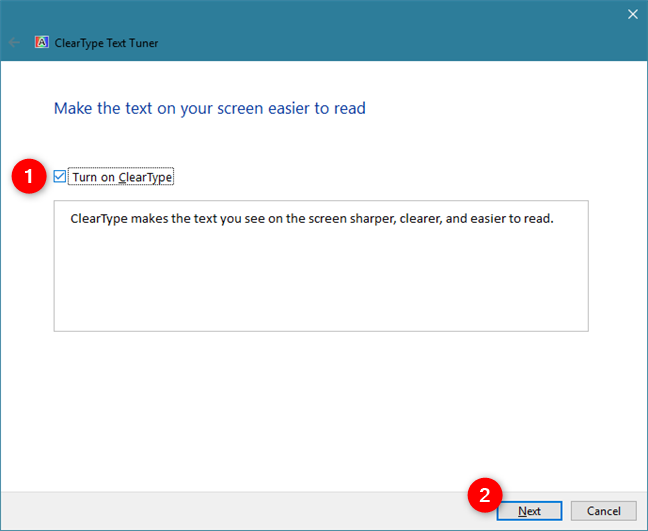Click the Turn on ClearType label text
Screen dimensions: 648x531
pyautogui.click(x=122, y=177)
